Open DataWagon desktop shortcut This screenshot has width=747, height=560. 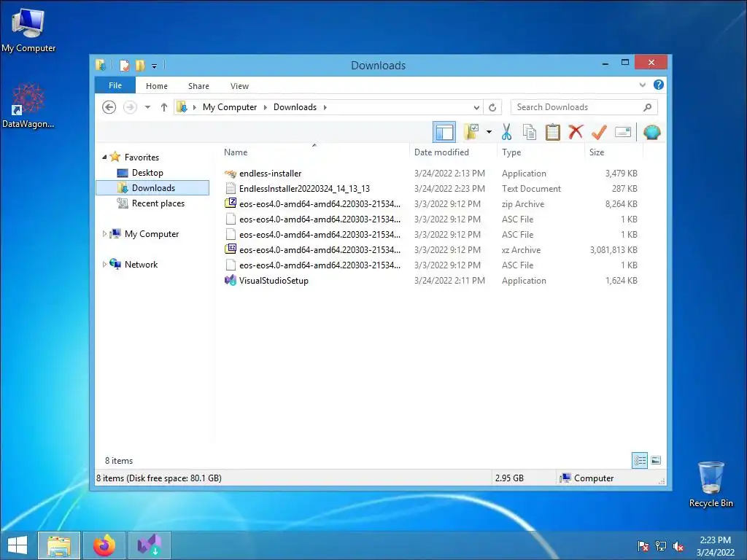(x=28, y=106)
